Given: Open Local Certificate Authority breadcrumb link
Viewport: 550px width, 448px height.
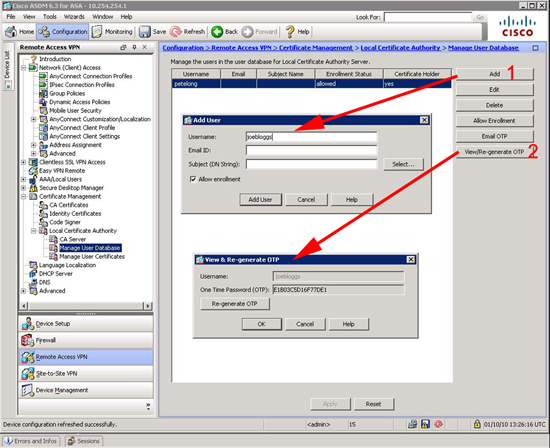Looking at the screenshot, I should [400, 48].
